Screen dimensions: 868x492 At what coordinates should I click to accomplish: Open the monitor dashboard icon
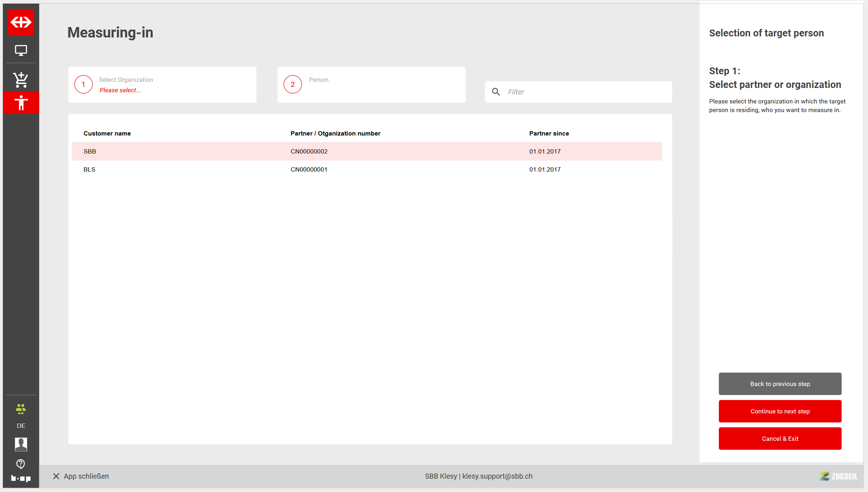tap(21, 50)
